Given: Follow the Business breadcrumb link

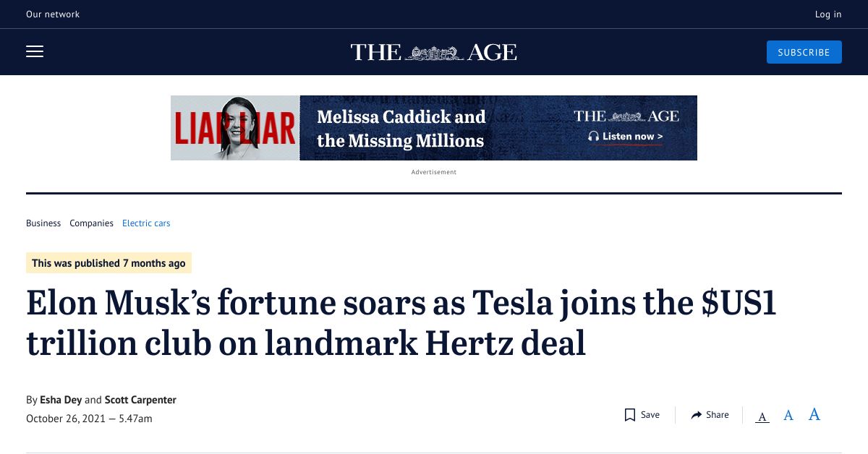Looking at the screenshot, I should pyautogui.click(x=43, y=223).
